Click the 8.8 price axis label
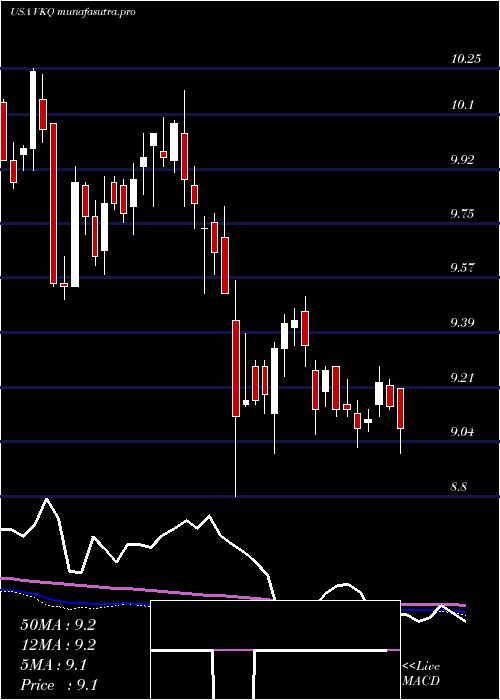 (x=459, y=486)
